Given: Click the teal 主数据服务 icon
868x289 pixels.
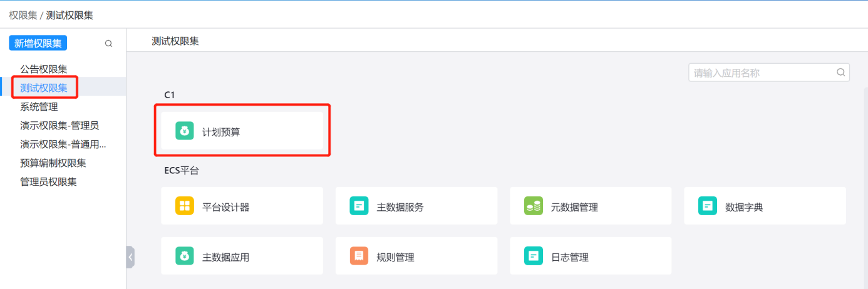Looking at the screenshot, I should [x=359, y=206].
